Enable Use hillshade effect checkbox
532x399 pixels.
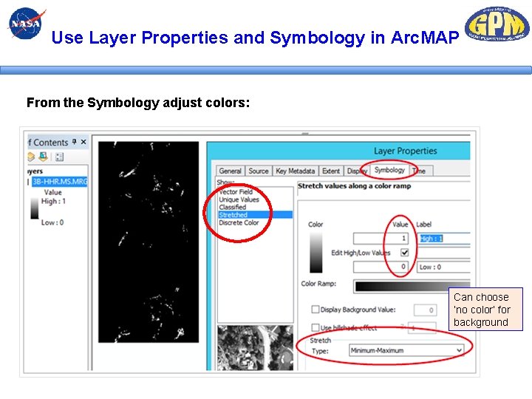(316, 327)
